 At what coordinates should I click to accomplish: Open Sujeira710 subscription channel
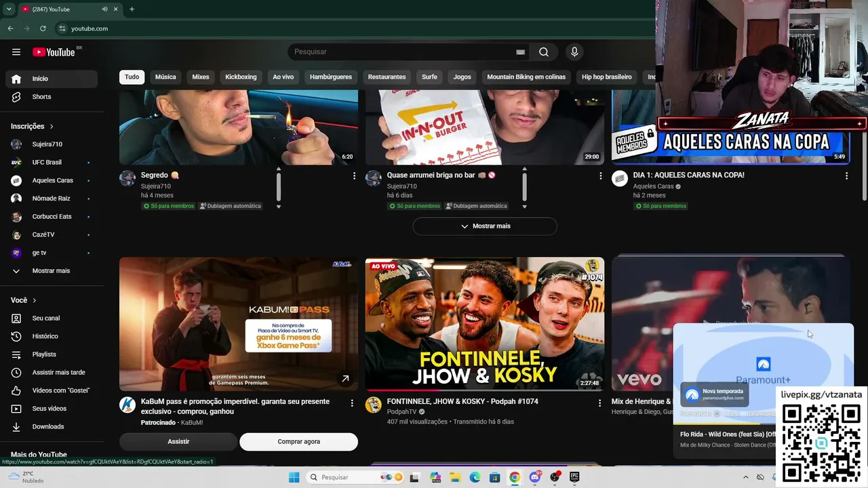(x=52, y=144)
